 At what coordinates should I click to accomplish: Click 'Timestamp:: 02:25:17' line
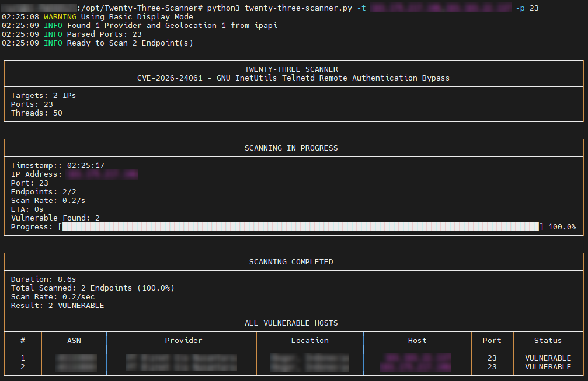[58, 166]
